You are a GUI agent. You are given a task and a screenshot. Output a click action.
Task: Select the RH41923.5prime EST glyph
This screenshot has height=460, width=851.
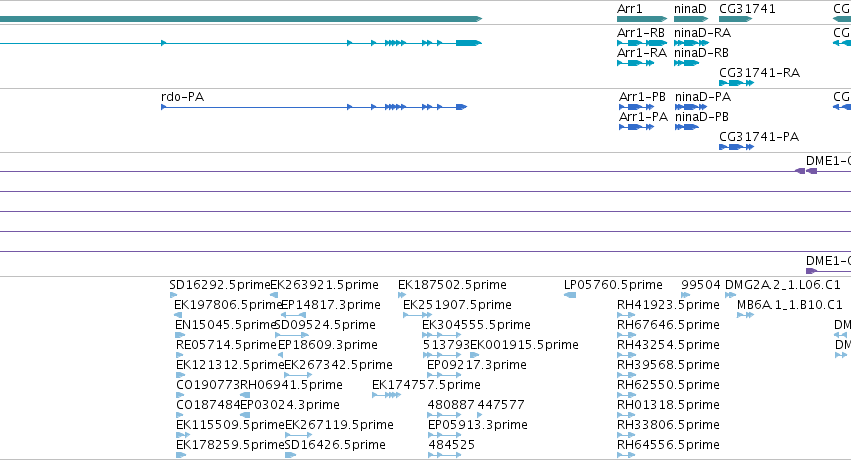[x=626, y=315]
